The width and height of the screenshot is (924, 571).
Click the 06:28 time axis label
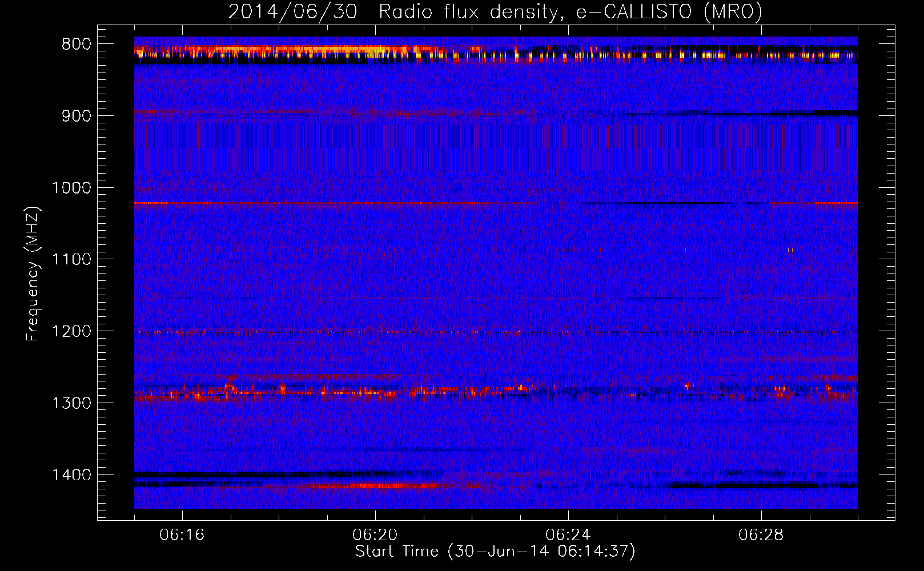tap(761, 535)
